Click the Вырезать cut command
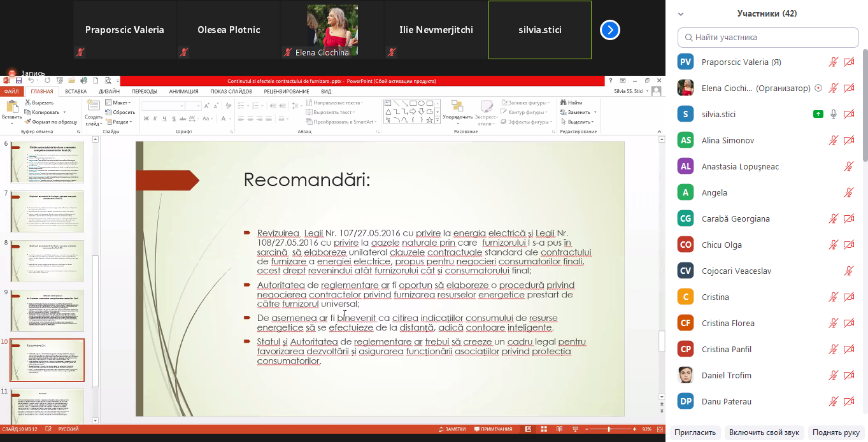Image resolution: width=868 pixels, height=442 pixels. [39, 103]
